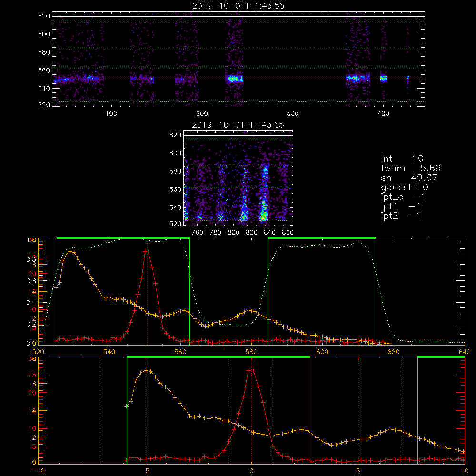Select the 'gaussfit 0' readout line
Image resolution: width=476 pixels, height=476 pixels.
pyautogui.click(x=404, y=187)
